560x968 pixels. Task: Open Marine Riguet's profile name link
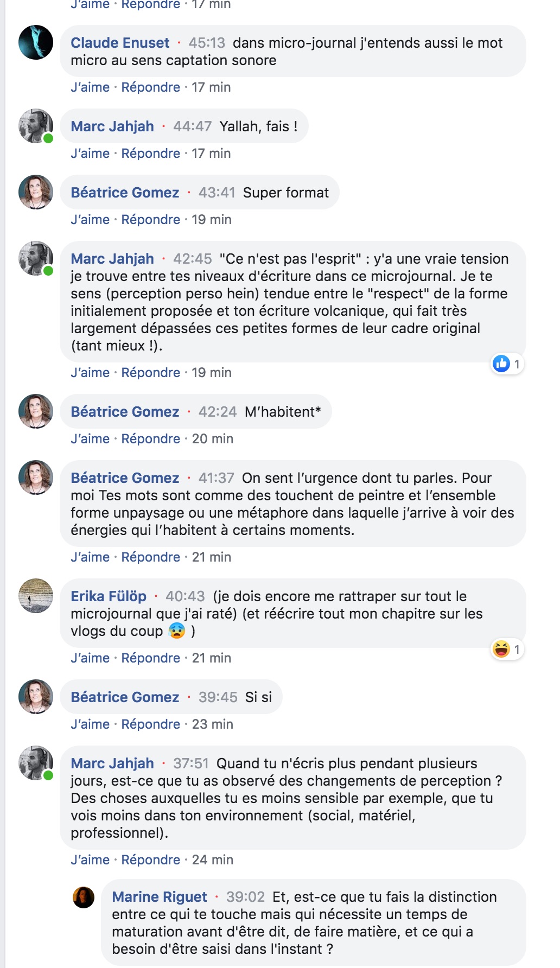[160, 897]
